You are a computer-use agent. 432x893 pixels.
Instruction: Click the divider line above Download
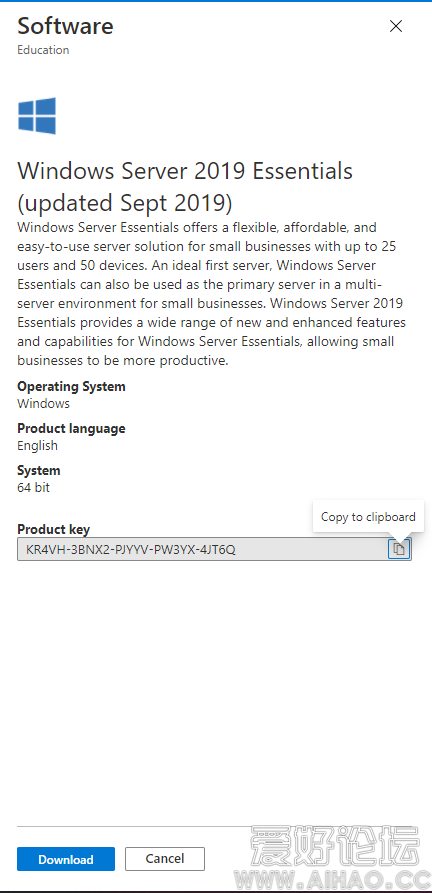point(214,826)
